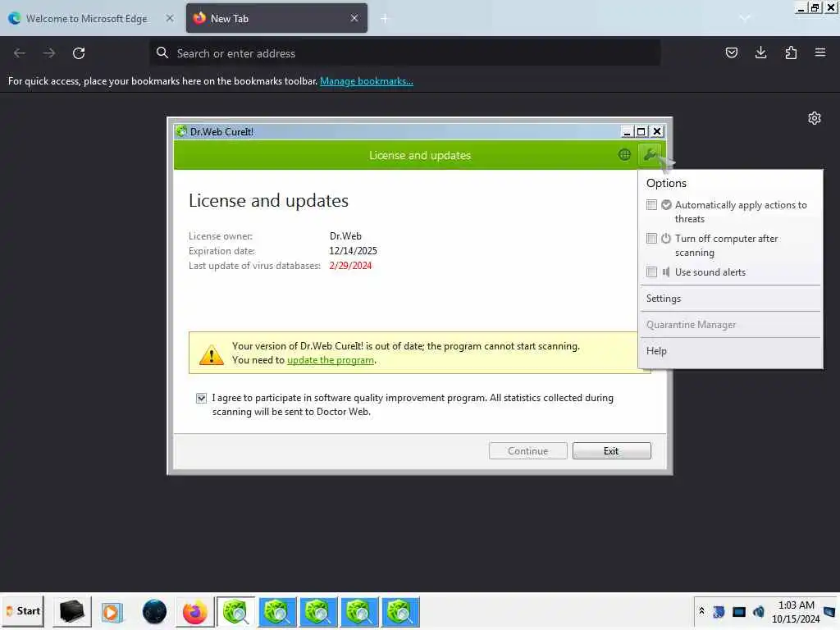Click the Dr.Web CureIt! title bar icon
This screenshot has height=630, width=840.
(x=181, y=131)
